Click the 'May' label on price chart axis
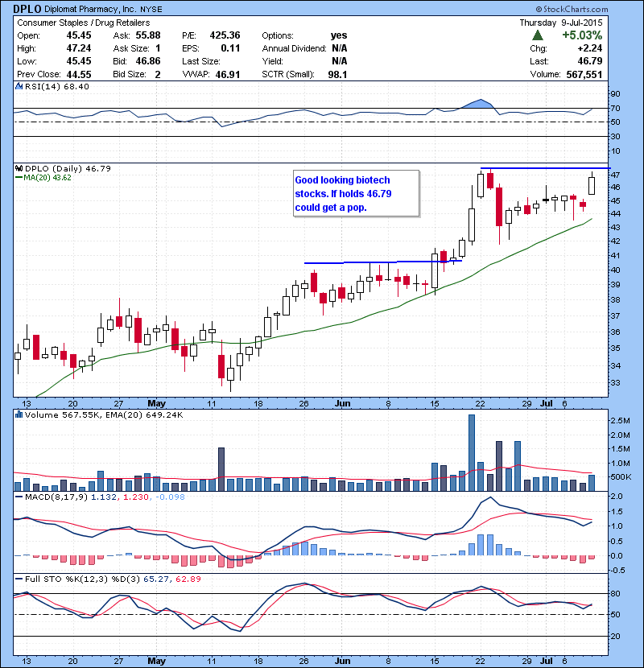644x668 pixels. click(156, 403)
